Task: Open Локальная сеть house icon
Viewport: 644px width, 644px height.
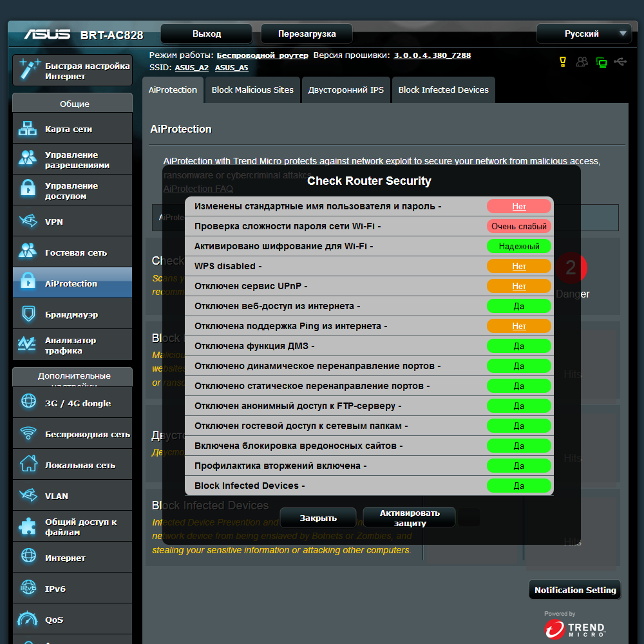Action: (28, 463)
